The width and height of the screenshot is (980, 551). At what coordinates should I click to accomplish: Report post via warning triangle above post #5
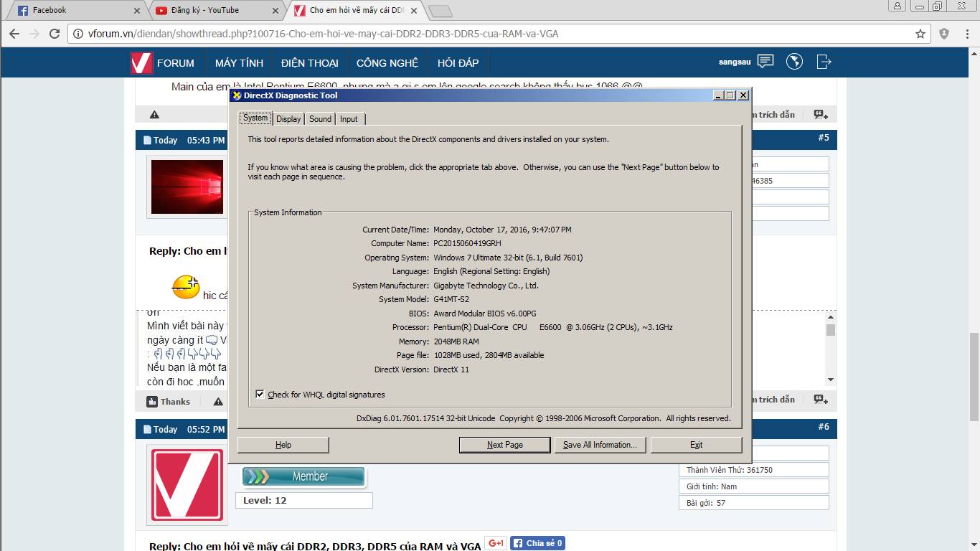[x=154, y=115]
